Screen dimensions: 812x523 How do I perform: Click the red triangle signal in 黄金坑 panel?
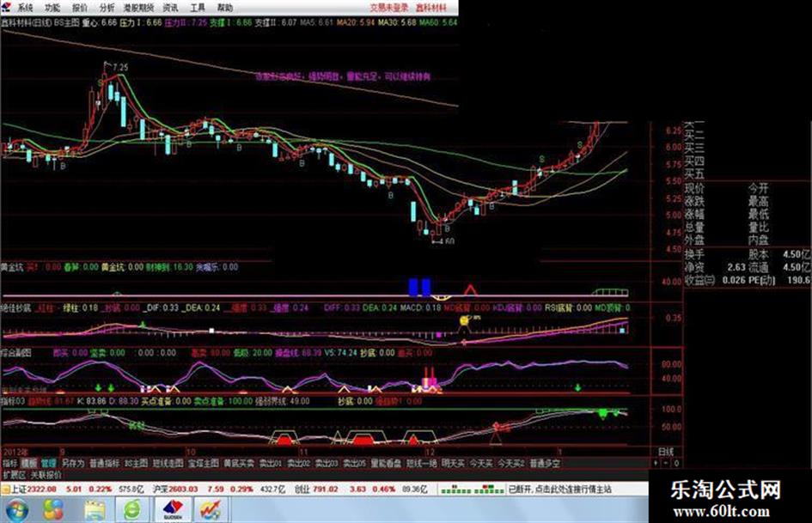(x=470, y=290)
